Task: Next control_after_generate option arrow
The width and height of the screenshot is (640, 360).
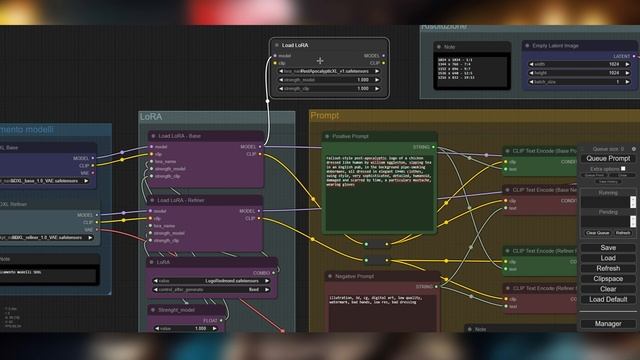Action: pyautogui.click(x=267, y=289)
